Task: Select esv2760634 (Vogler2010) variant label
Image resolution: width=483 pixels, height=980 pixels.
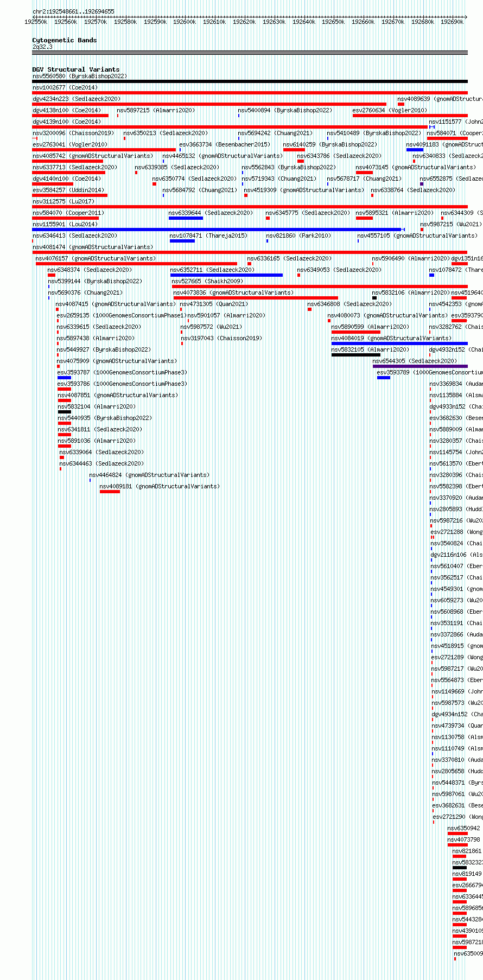Action: coord(390,110)
